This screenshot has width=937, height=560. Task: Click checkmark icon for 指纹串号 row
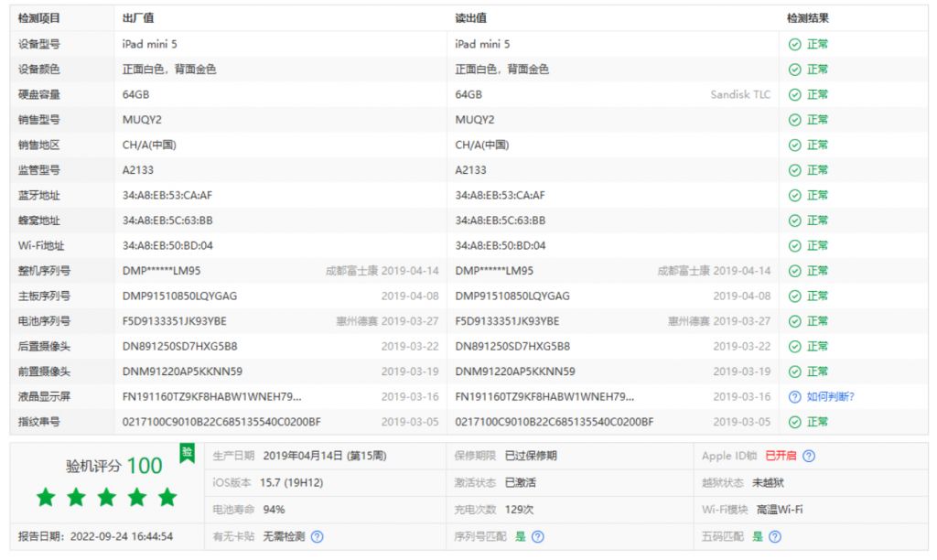click(794, 422)
